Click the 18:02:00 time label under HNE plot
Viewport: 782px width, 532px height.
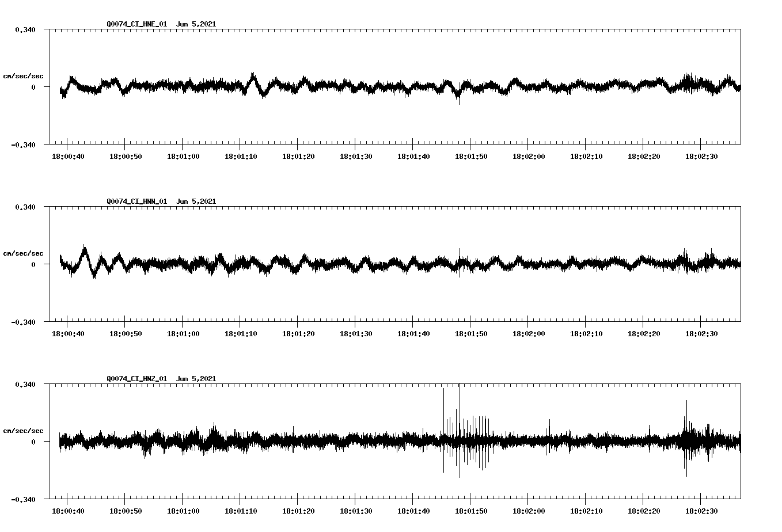(x=529, y=156)
